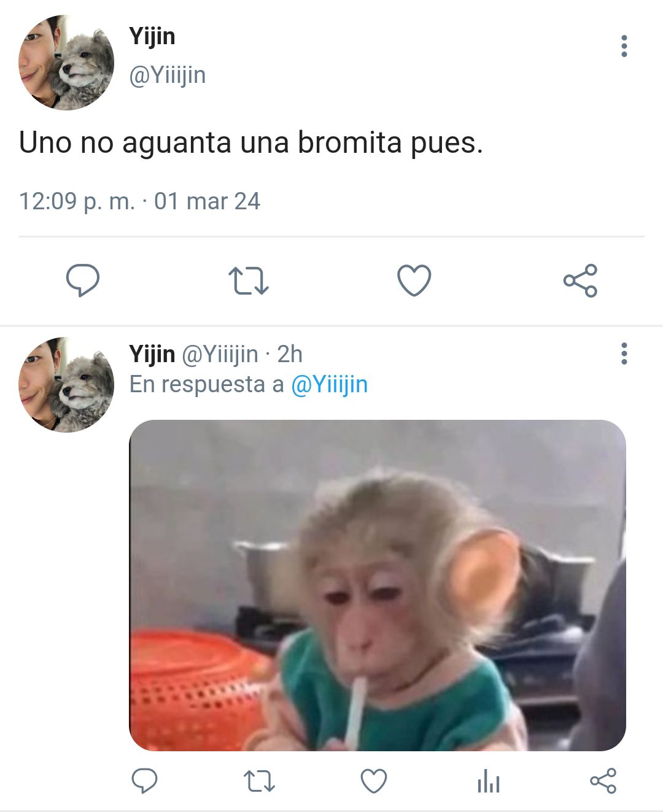The width and height of the screenshot is (663, 812).
Task: Tap the '2h' timestamp on the reply
Action: (290, 354)
